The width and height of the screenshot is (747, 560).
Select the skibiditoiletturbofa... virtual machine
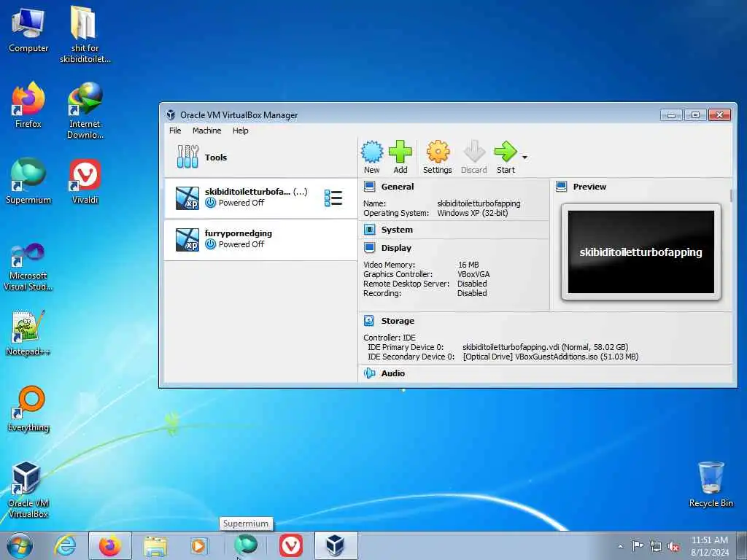(x=260, y=198)
